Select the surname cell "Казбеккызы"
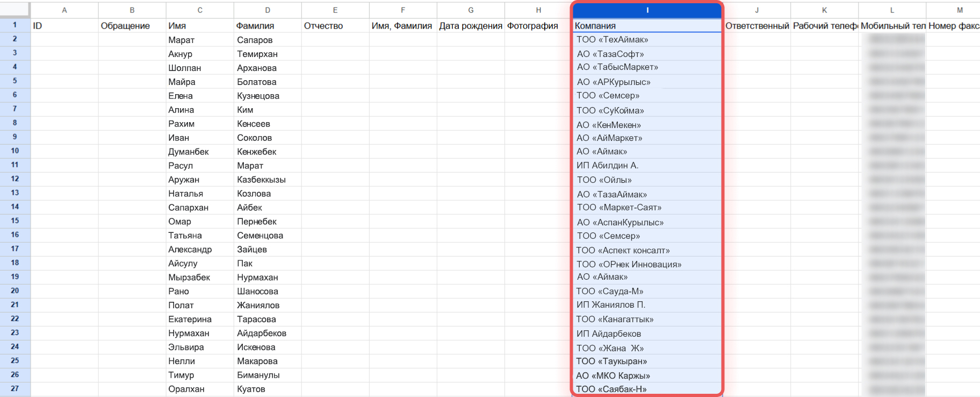Screen dimensions: 980x397 pos(267,180)
